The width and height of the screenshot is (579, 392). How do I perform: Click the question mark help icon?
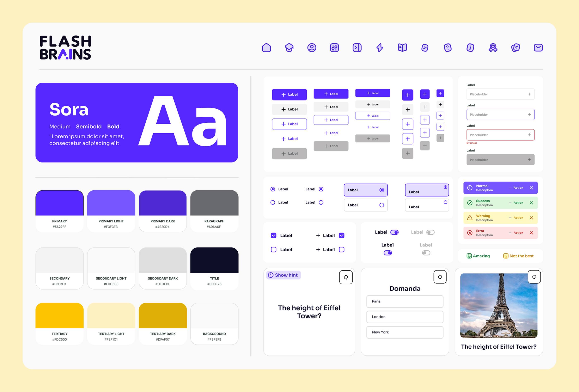coord(448,48)
